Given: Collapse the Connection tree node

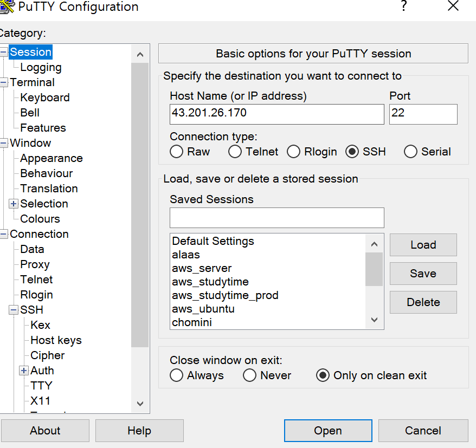Looking at the screenshot, I should pyautogui.click(x=3, y=234).
